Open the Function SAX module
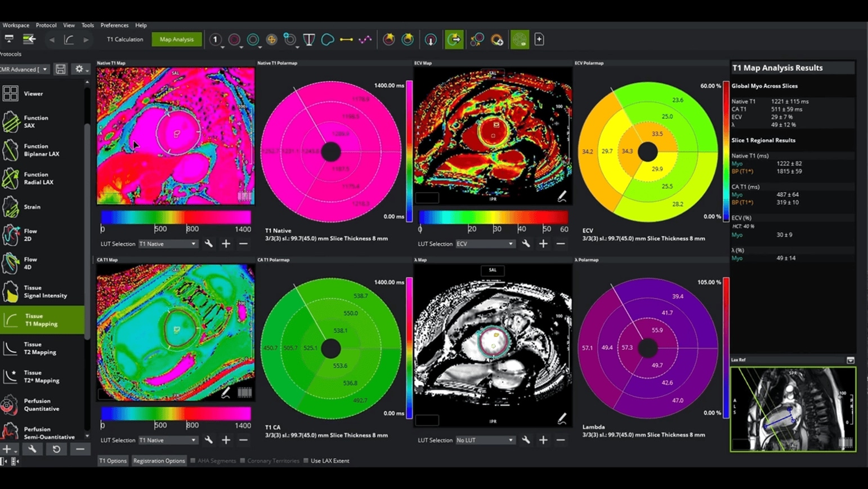Viewport: 868px width, 489px height. (x=42, y=122)
